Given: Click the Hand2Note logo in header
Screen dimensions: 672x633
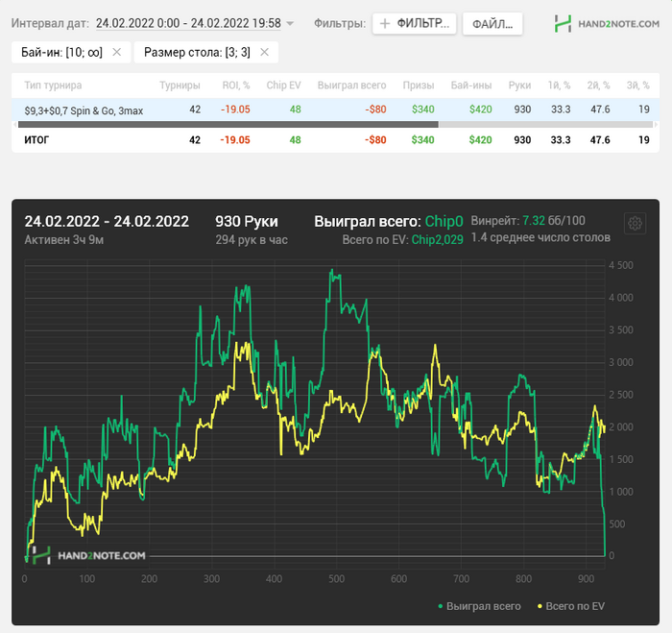Looking at the screenshot, I should 607,24.
